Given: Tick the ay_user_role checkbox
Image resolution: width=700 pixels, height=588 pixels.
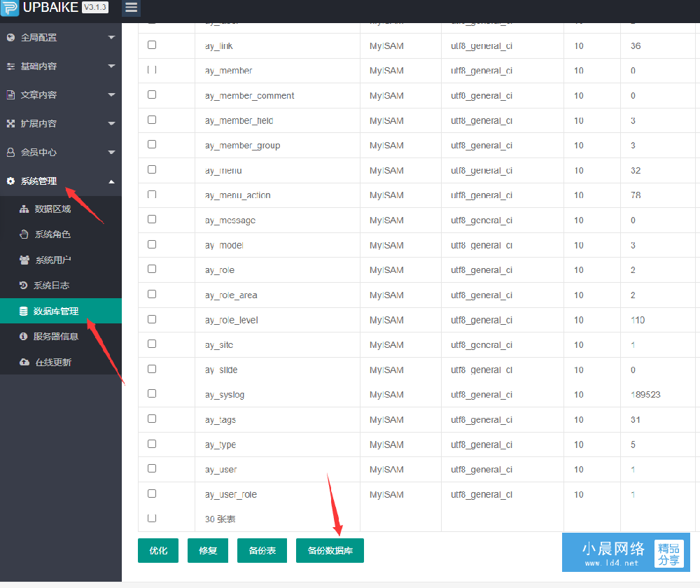Looking at the screenshot, I should (x=152, y=493).
